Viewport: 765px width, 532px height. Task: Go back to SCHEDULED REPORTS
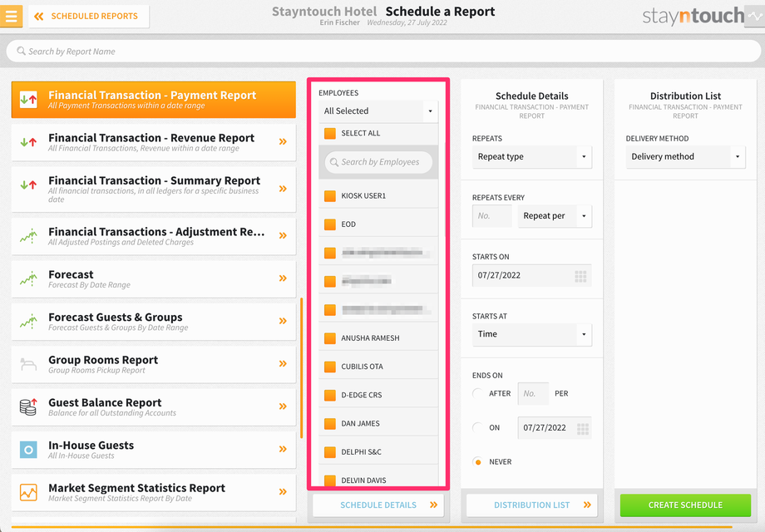(89, 16)
